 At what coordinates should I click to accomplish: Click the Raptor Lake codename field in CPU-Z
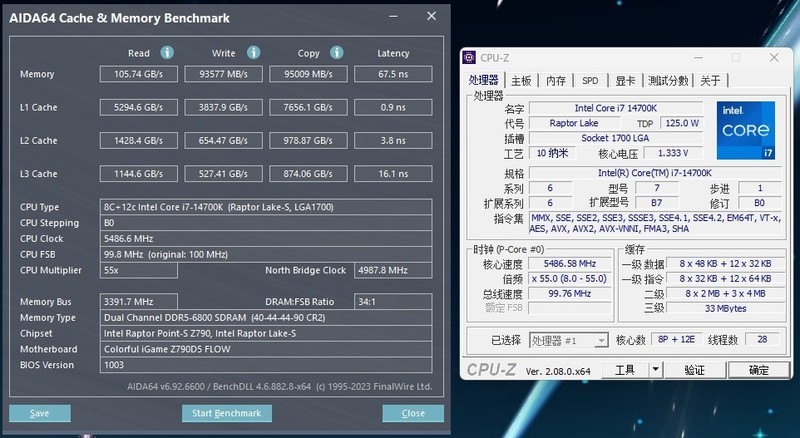coord(574,123)
